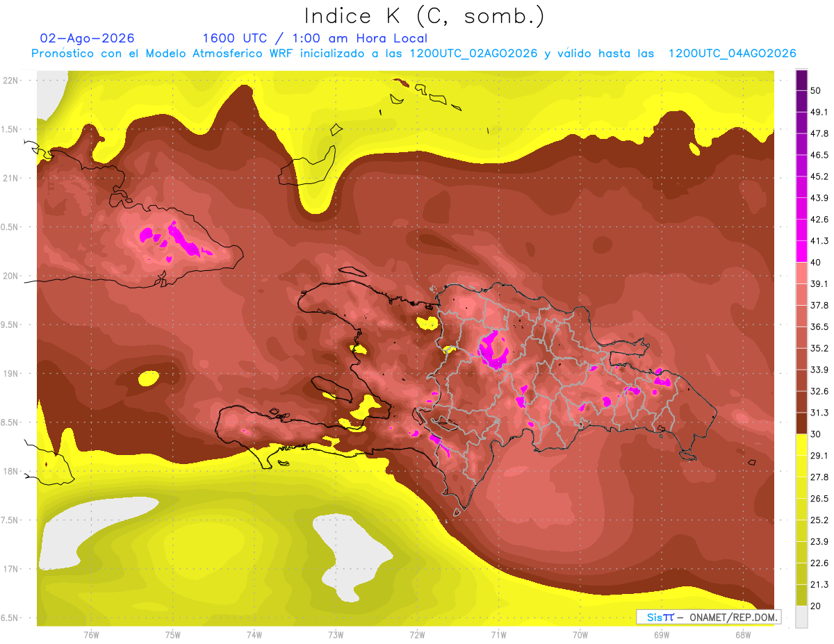This screenshot has width=834, height=644.
Task: Click the legend value '37.8'
Action: point(819,305)
